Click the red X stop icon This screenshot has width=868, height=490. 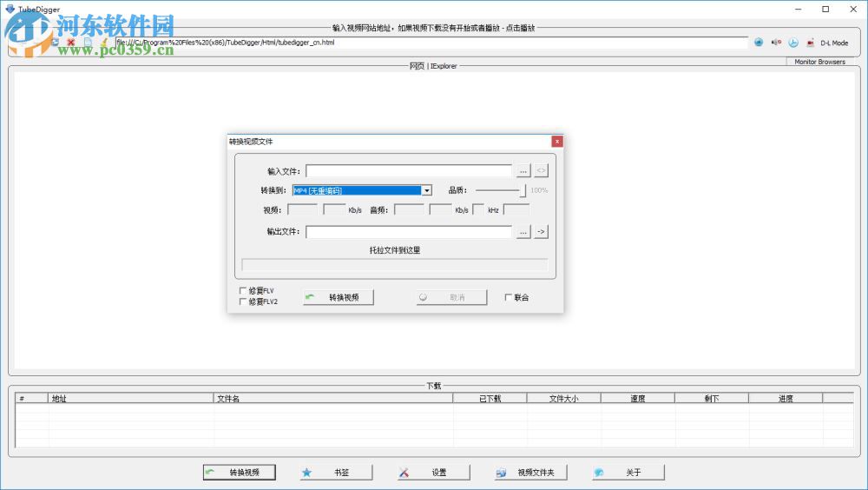(x=71, y=42)
